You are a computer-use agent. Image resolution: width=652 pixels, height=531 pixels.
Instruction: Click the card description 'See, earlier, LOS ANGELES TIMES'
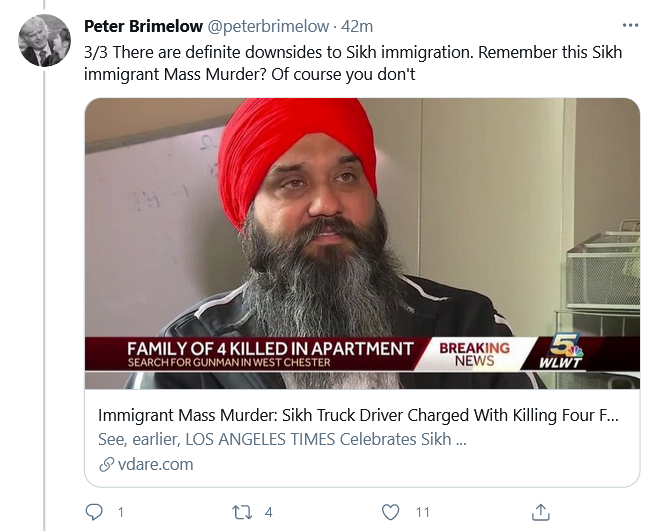pos(282,439)
